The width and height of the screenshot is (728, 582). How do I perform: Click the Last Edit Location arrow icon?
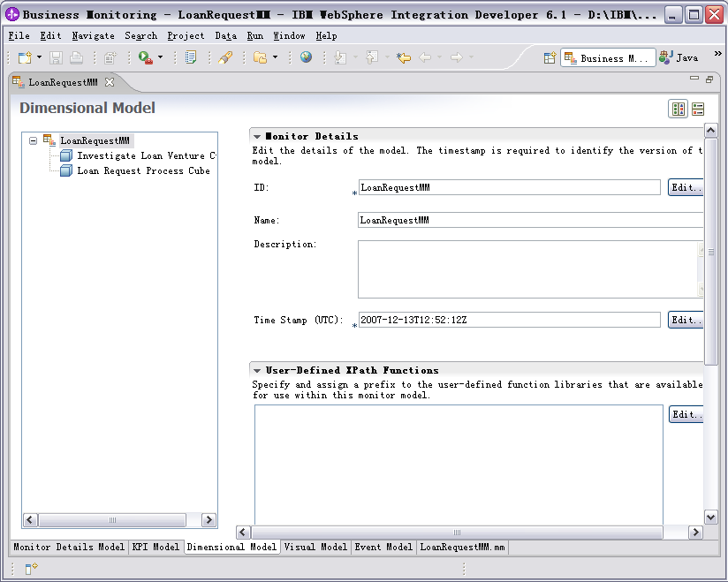click(404, 57)
